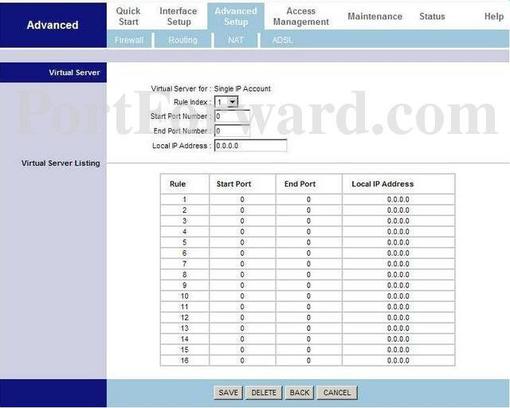Open the Help tab

click(494, 16)
